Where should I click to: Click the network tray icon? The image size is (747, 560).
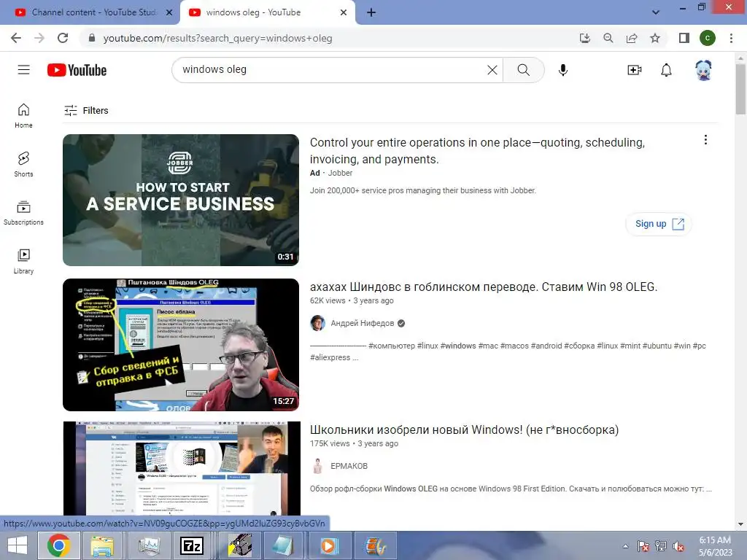pos(661,546)
